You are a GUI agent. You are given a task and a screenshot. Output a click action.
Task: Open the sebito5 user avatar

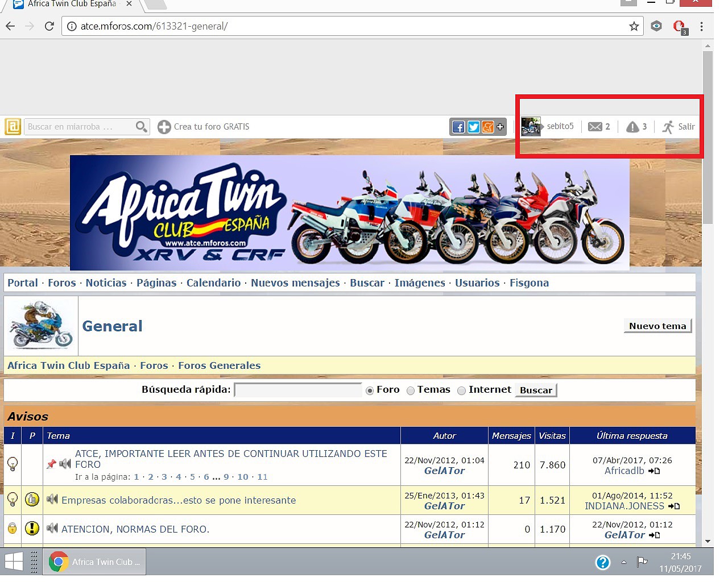(531, 126)
